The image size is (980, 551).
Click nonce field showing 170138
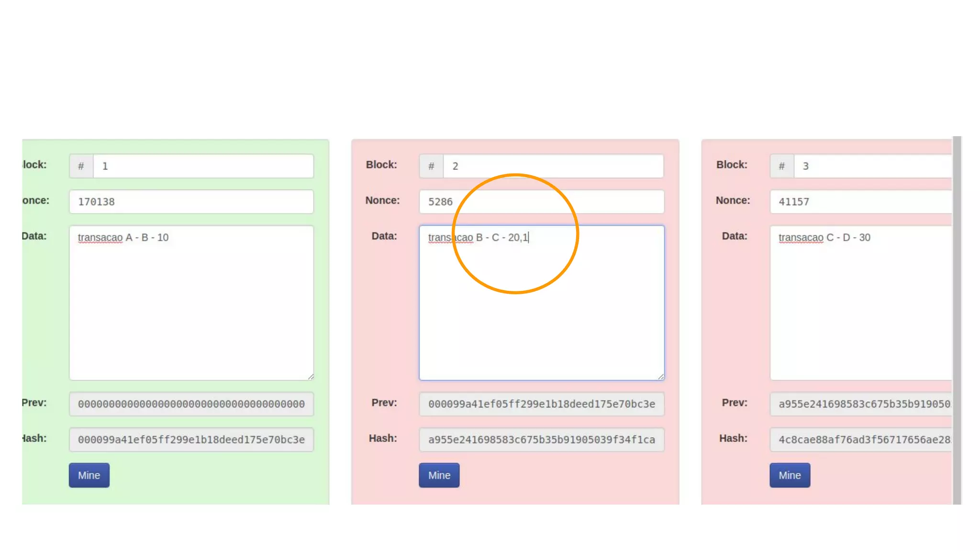tap(191, 201)
